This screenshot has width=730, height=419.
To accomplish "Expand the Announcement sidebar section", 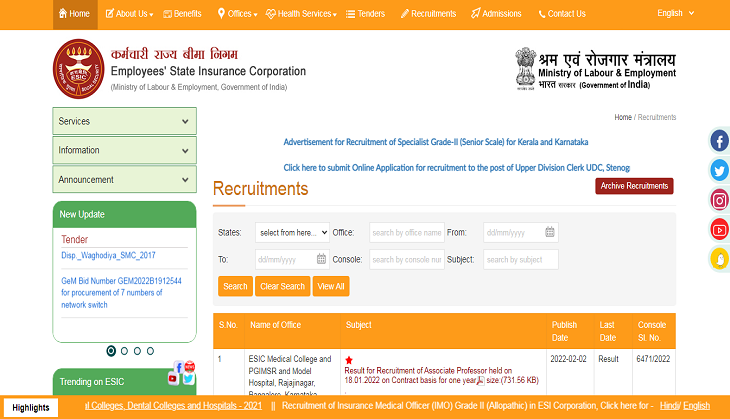I will click(124, 179).
